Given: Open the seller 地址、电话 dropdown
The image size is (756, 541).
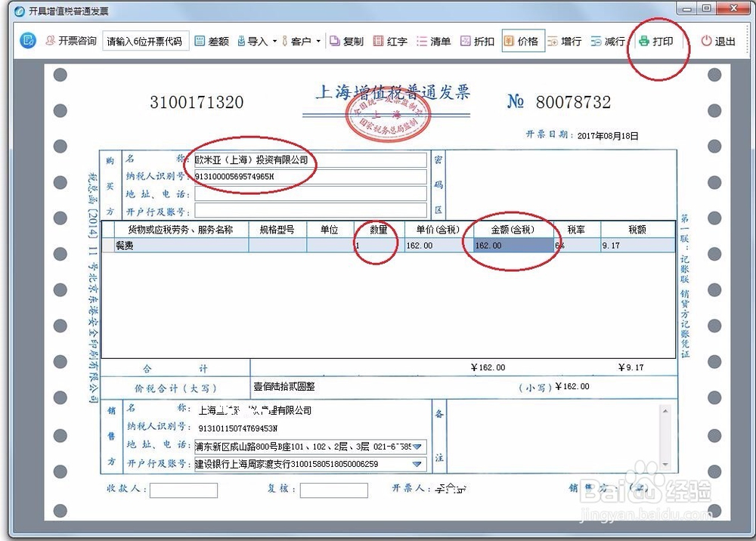Looking at the screenshot, I should click(417, 447).
